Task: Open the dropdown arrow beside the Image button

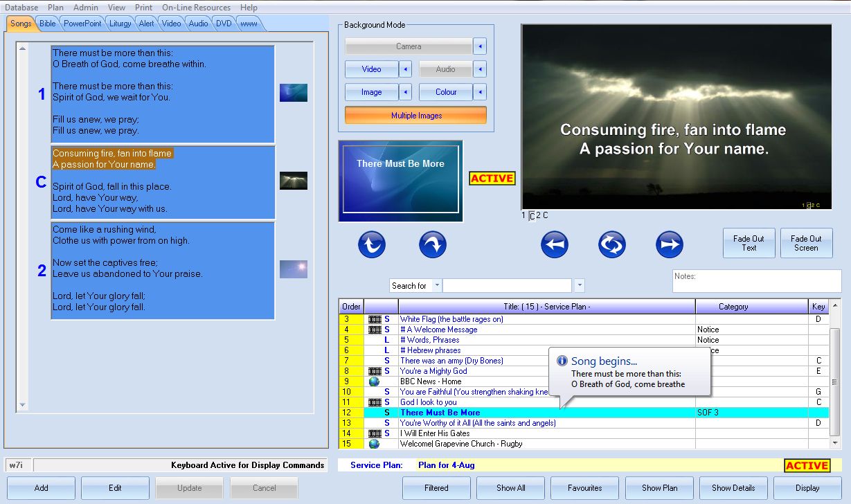Action: (406, 91)
